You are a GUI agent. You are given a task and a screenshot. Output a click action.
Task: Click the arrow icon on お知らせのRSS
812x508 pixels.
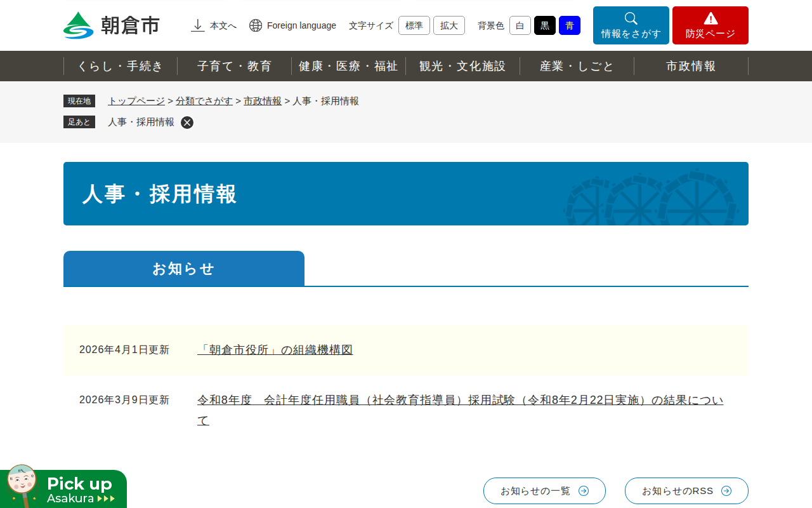click(727, 491)
